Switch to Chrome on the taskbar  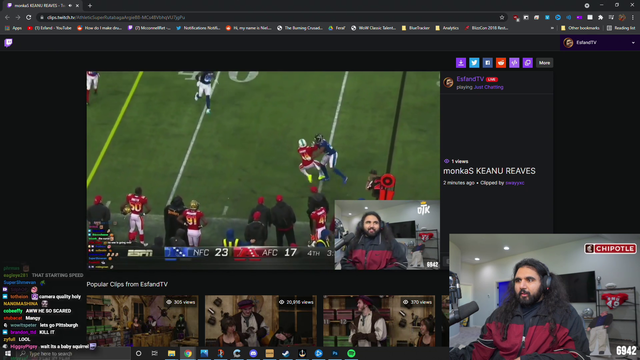point(188,353)
